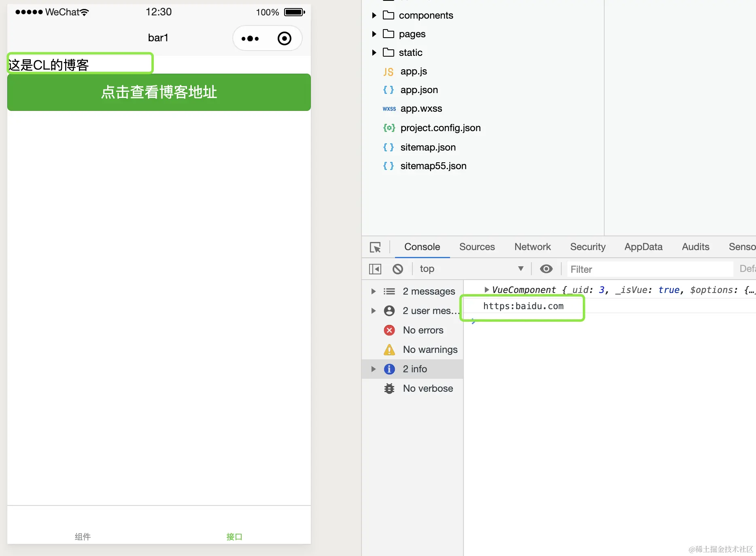Expand the pages folder arrow
The height and width of the screenshot is (556, 756).
tap(374, 34)
